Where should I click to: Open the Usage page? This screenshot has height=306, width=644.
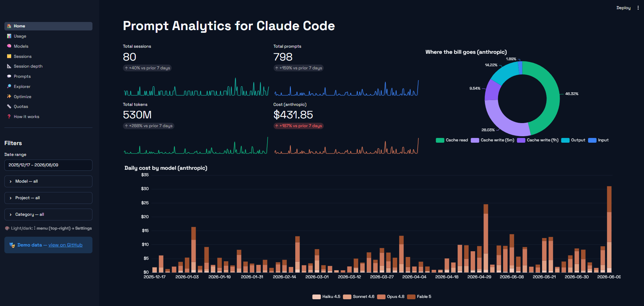[x=48, y=36]
